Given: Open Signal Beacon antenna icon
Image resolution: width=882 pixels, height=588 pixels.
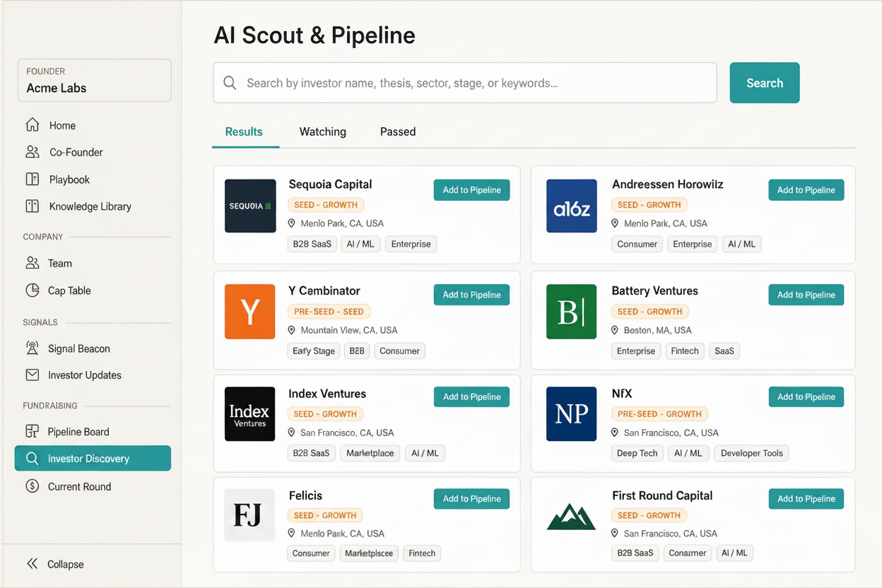Looking at the screenshot, I should (x=33, y=348).
